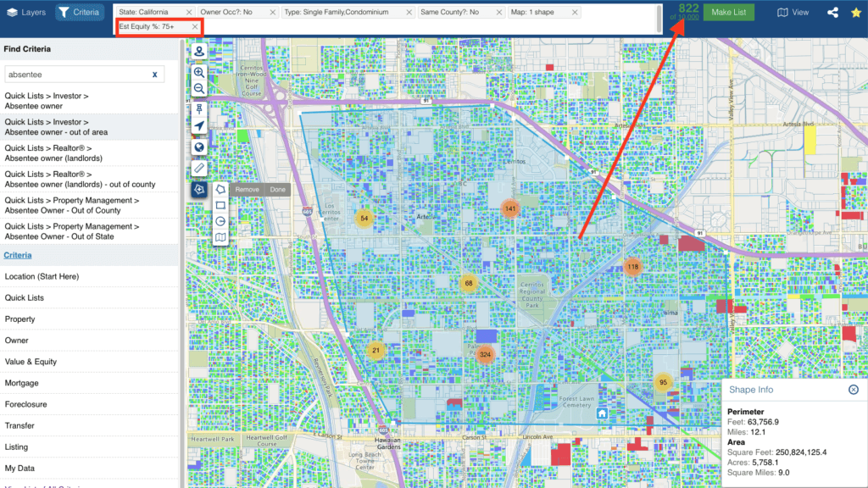Remove the State: California filter chip
The width and height of the screenshot is (868, 488).
pyautogui.click(x=189, y=12)
